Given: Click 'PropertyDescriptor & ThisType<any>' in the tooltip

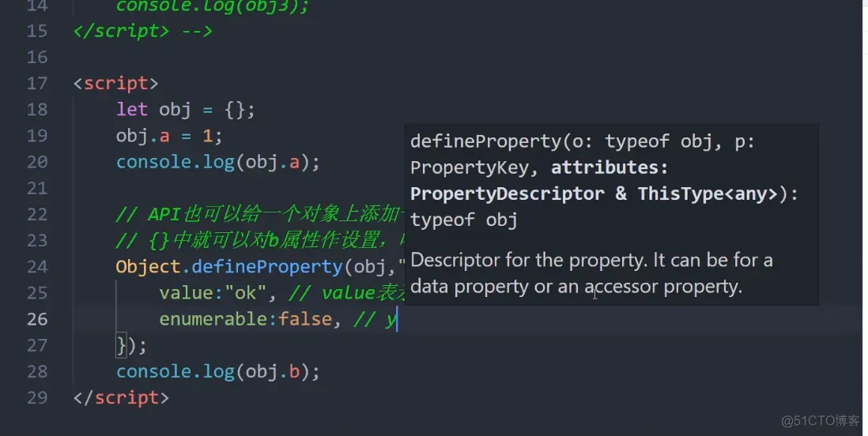Looking at the screenshot, I should (x=594, y=194).
